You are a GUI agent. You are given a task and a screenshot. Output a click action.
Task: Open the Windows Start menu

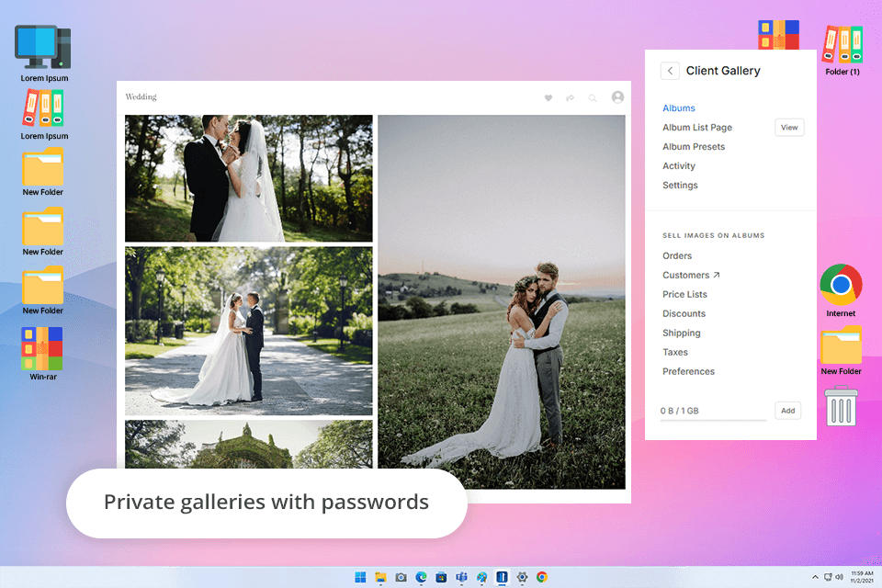(x=360, y=577)
